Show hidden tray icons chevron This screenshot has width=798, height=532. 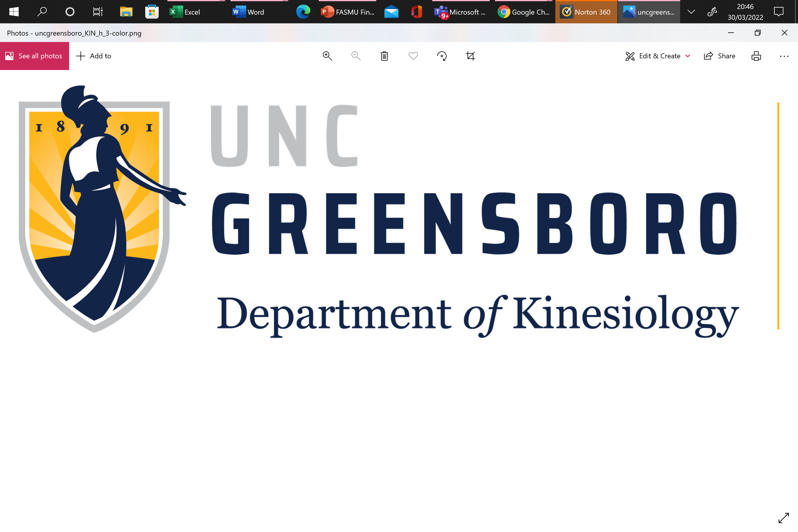click(x=691, y=12)
